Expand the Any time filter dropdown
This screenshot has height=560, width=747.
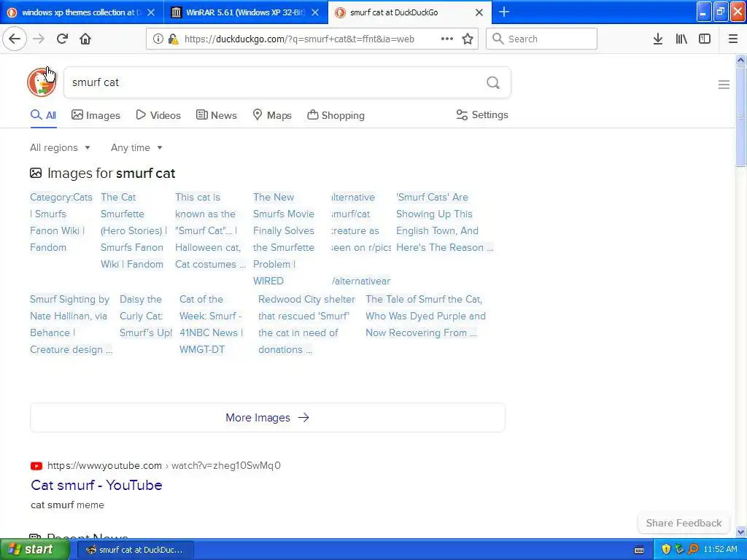click(x=136, y=147)
